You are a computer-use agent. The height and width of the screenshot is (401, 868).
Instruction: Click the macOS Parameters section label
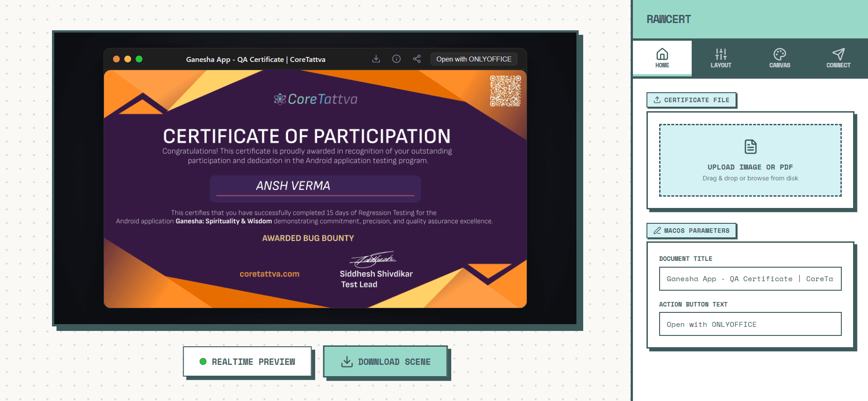(x=691, y=231)
